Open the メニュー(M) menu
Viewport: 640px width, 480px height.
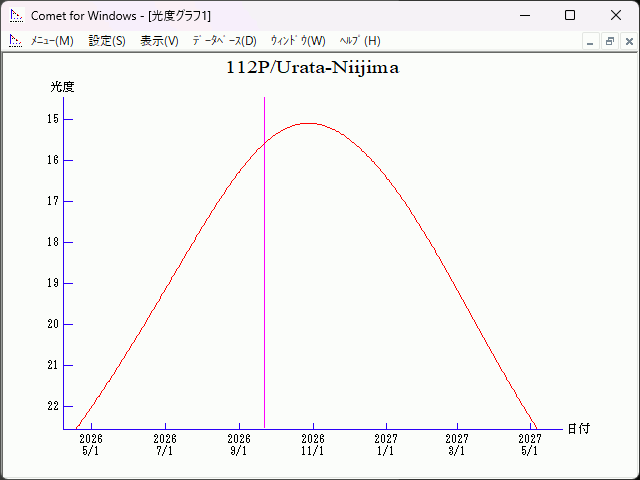[52, 41]
